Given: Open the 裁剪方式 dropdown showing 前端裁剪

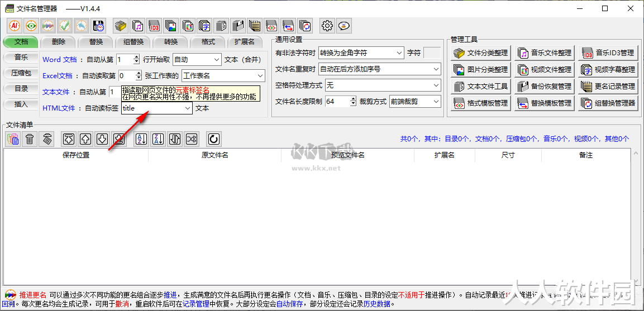Looking at the screenshot, I should tap(415, 102).
